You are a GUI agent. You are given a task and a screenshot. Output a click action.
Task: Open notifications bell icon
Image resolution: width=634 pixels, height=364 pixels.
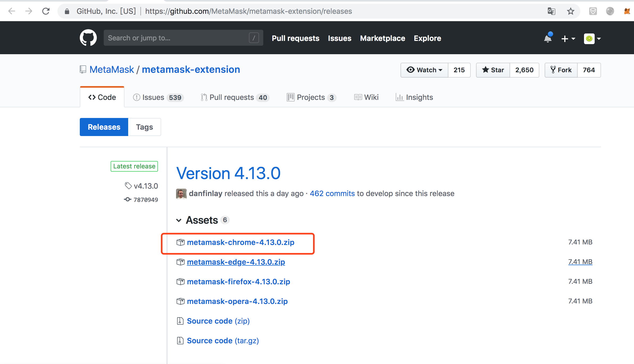(x=548, y=38)
